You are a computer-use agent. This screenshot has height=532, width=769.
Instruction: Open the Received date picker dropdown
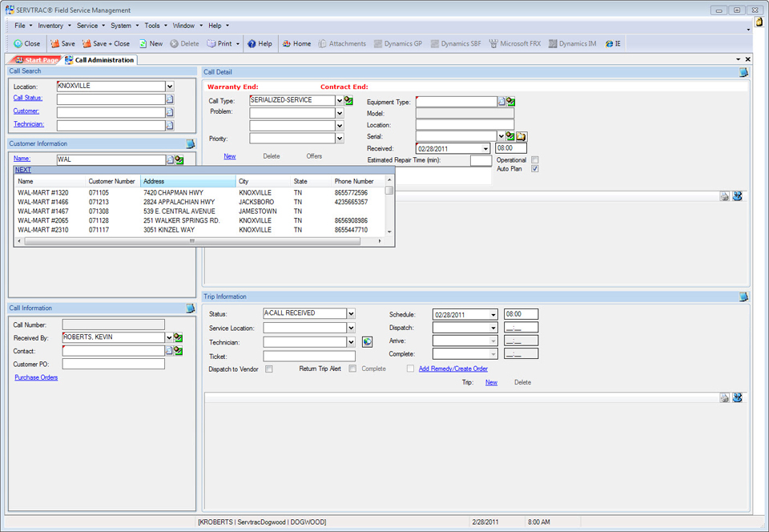click(x=485, y=148)
